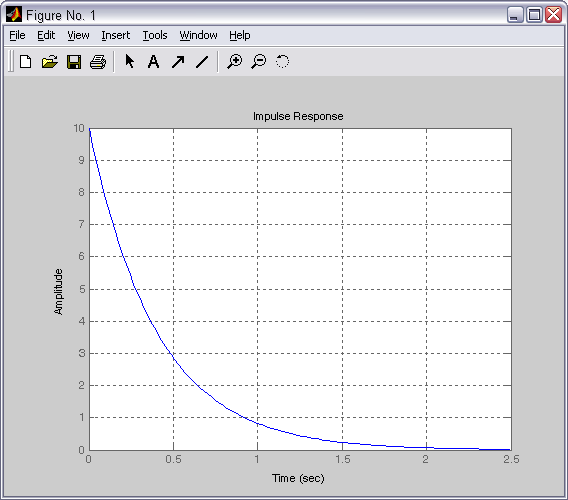The image size is (568, 500).
Task: Open the Help menu
Action: click(240, 35)
